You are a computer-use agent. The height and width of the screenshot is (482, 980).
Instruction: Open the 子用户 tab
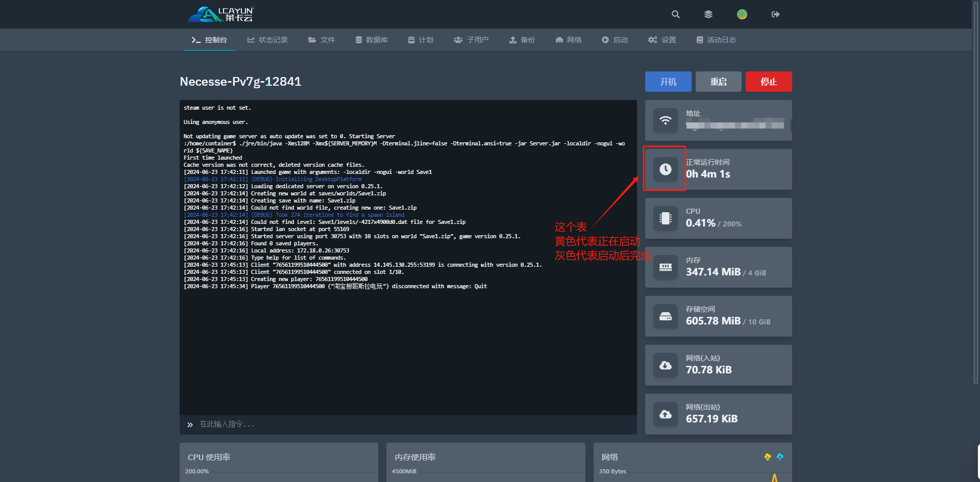pyautogui.click(x=471, y=40)
